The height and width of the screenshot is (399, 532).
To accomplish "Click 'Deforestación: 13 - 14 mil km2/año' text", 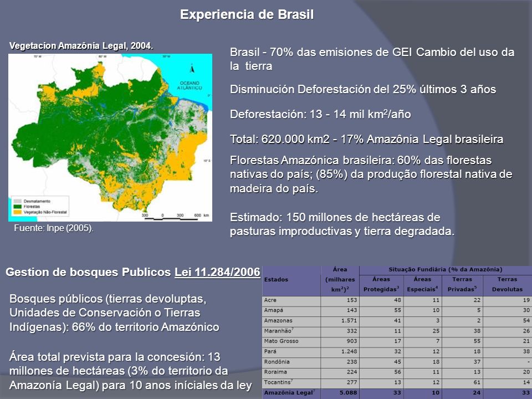I will pos(320,114).
